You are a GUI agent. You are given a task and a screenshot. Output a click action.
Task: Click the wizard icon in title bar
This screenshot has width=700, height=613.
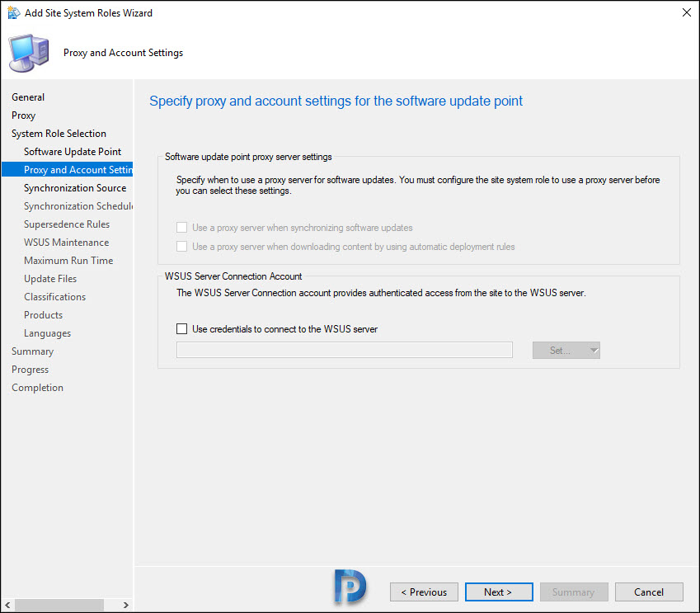[x=13, y=13]
